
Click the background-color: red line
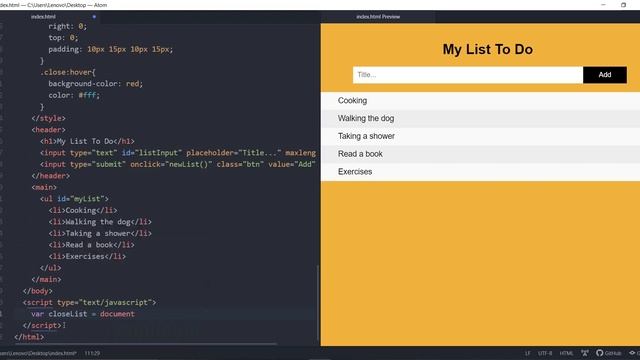click(96, 84)
